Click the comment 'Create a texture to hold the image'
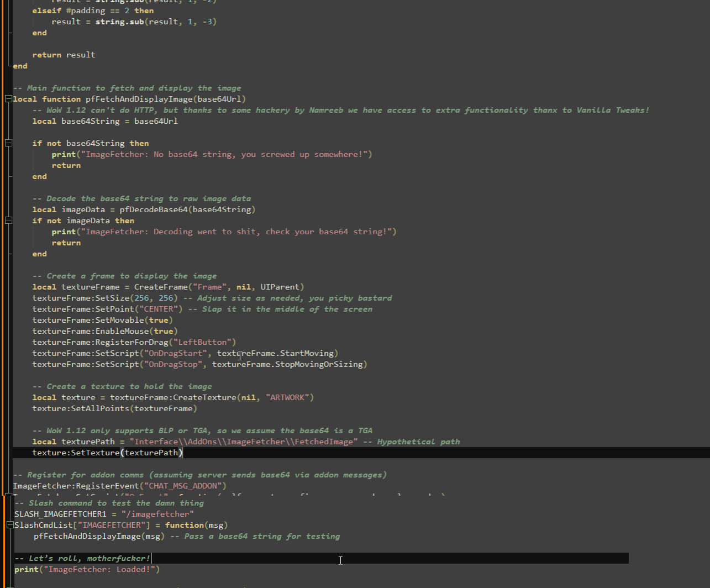This screenshot has height=588, width=710. click(x=122, y=386)
